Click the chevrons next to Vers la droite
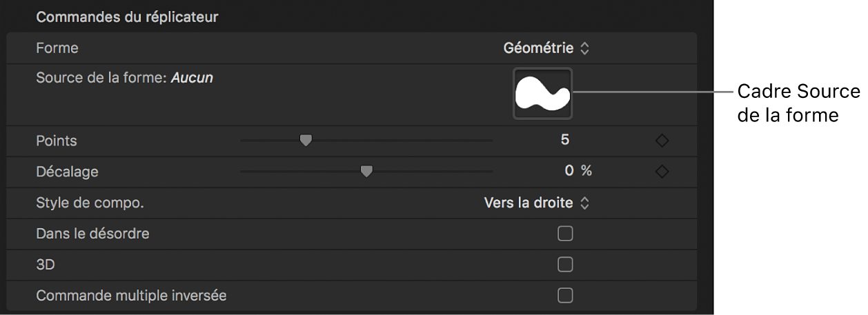 (x=584, y=203)
